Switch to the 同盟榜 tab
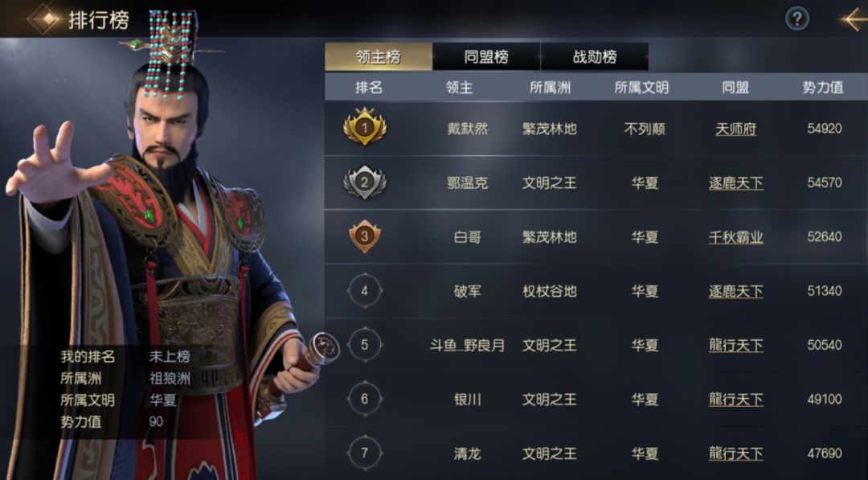Viewport: 868px width, 480px height. tap(486, 56)
